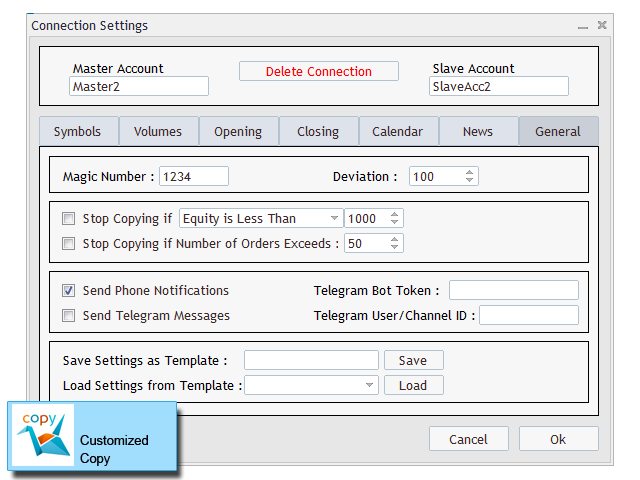Decrease the equity threshold 1000 value
640x480 pixels.
pyautogui.click(x=394, y=222)
